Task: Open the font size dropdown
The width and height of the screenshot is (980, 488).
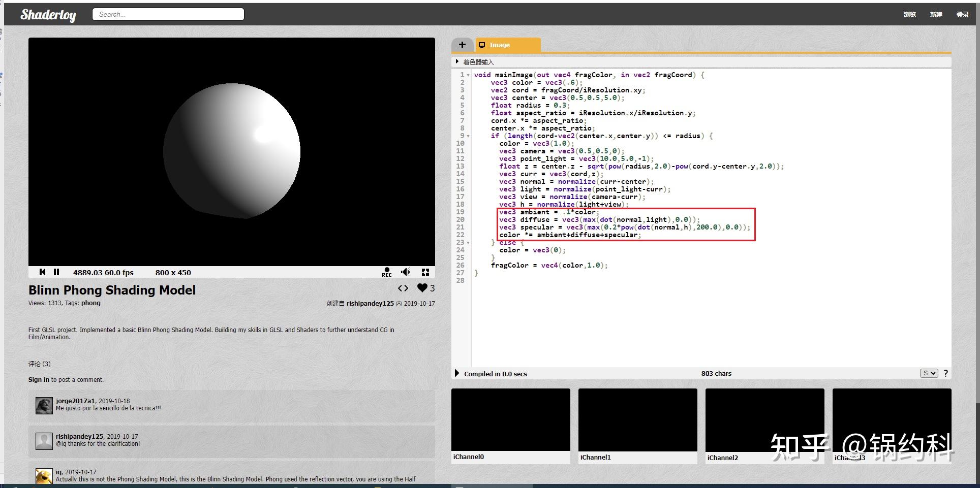Action: [x=929, y=373]
